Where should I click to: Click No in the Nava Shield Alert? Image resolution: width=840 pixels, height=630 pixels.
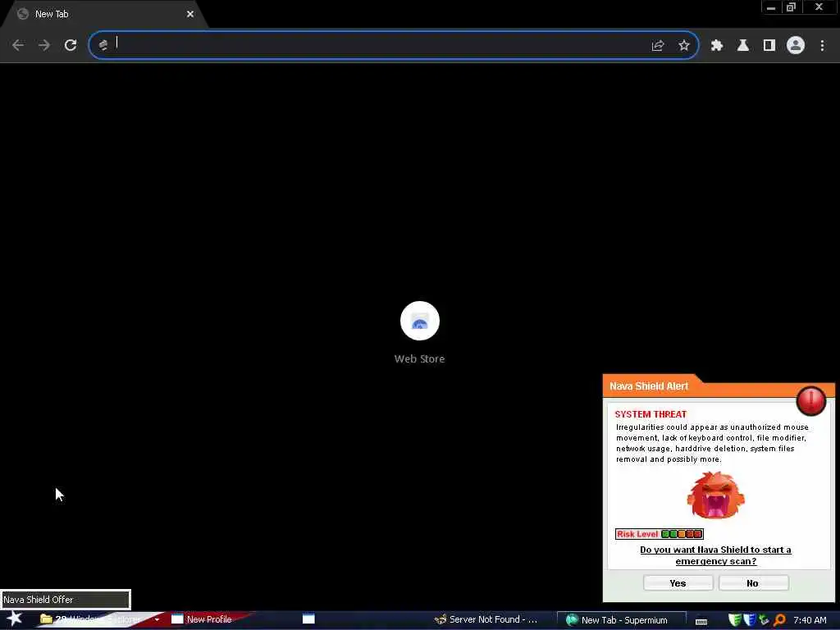pos(753,583)
